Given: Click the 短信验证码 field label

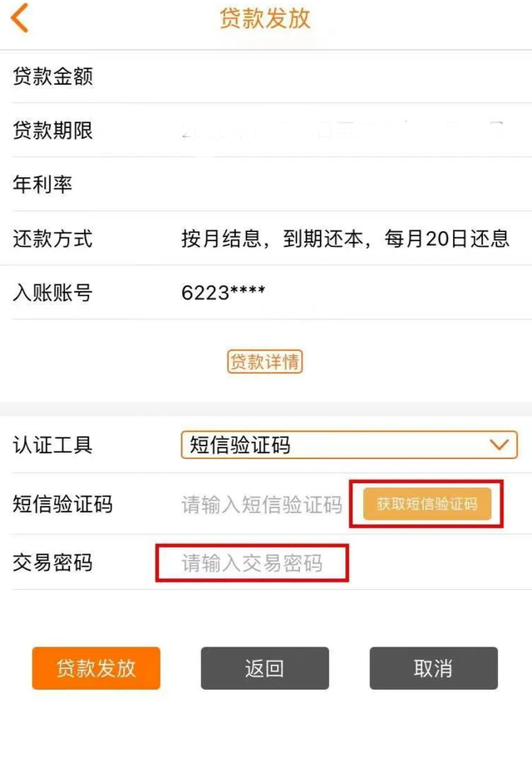Looking at the screenshot, I should coord(63,505).
